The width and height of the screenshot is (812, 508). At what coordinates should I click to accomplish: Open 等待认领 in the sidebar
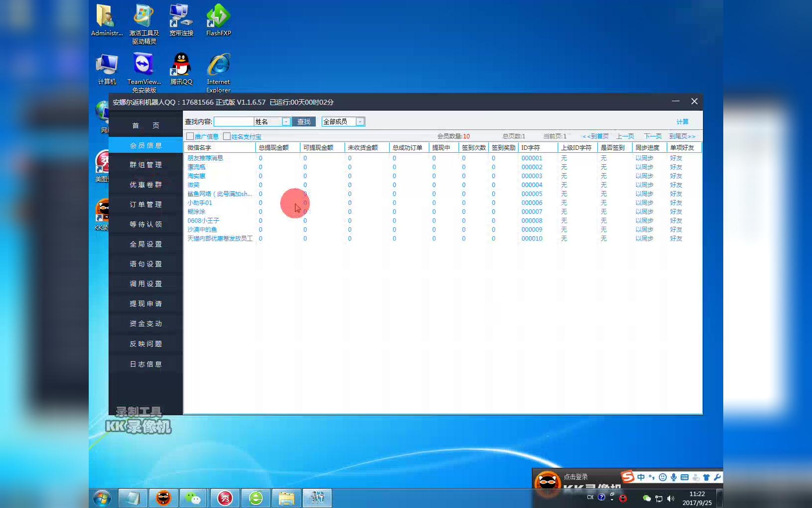coord(146,224)
